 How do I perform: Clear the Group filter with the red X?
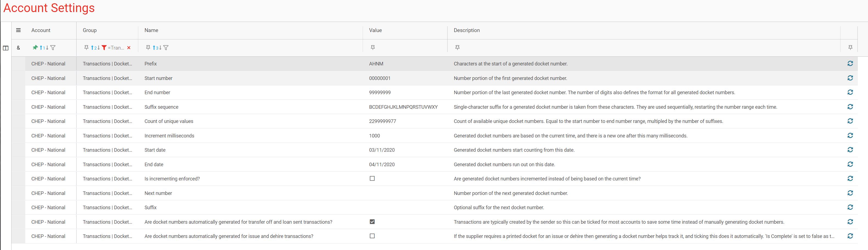click(x=129, y=47)
